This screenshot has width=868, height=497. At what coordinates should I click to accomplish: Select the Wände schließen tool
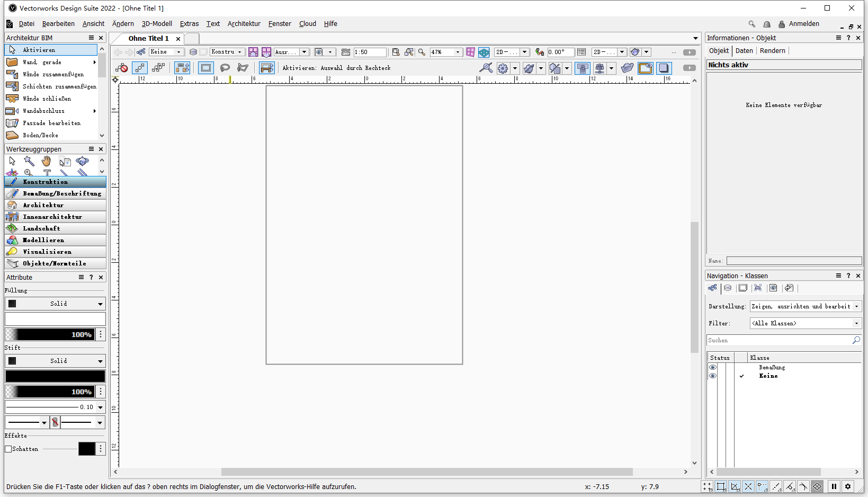pos(51,99)
